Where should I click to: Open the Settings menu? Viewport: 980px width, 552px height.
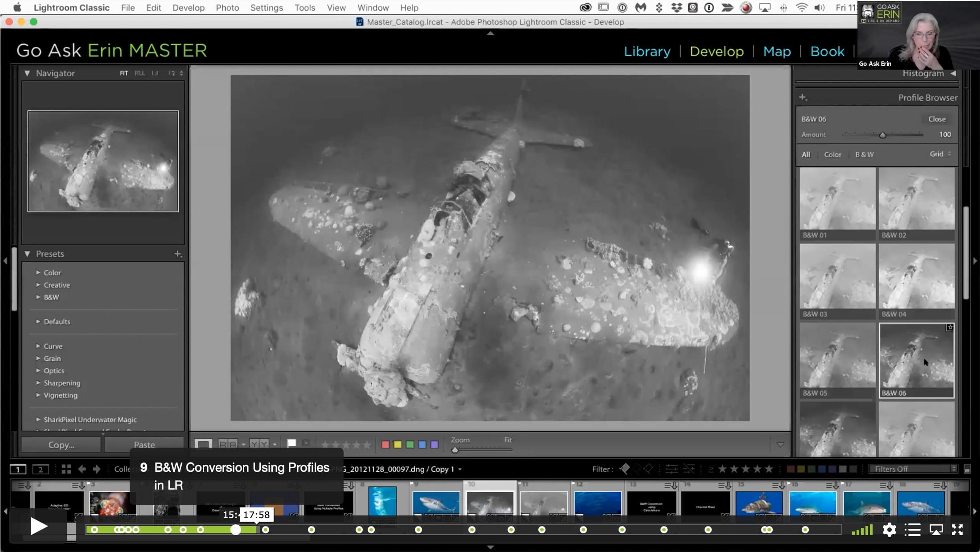coord(267,8)
